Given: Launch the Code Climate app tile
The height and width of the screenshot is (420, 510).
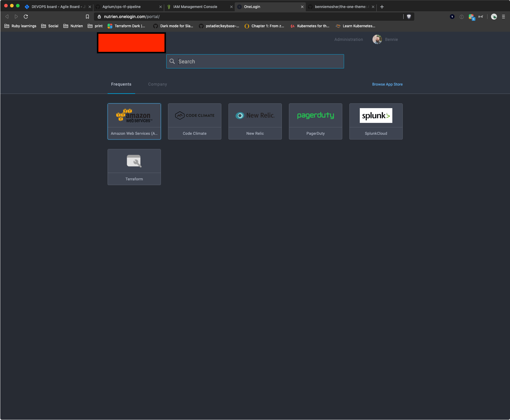Looking at the screenshot, I should (x=195, y=121).
